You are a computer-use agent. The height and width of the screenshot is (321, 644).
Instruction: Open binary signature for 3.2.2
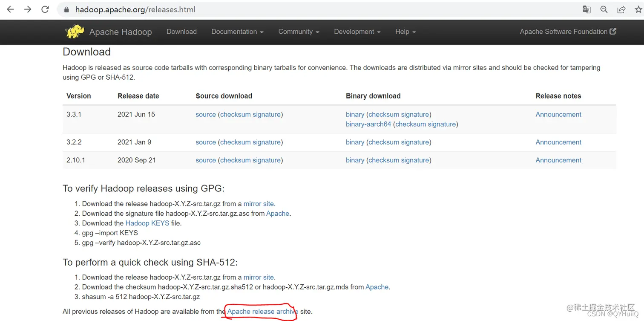pos(414,142)
